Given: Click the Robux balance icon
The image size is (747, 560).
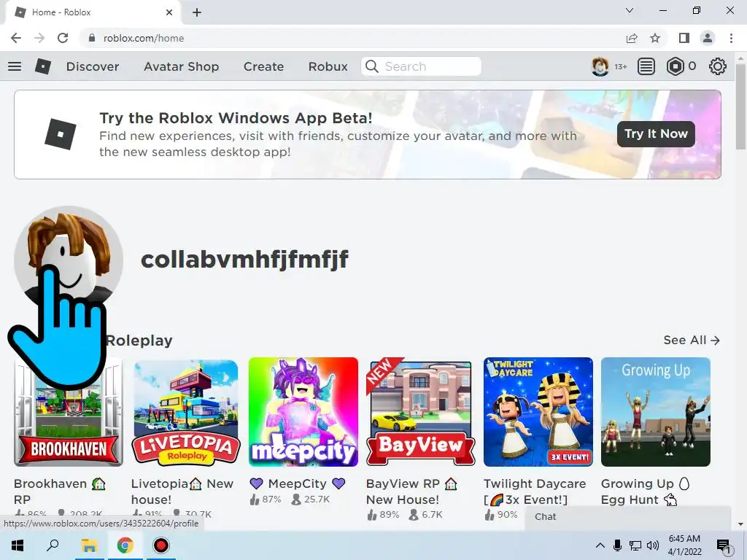Looking at the screenshot, I should pyautogui.click(x=675, y=66).
